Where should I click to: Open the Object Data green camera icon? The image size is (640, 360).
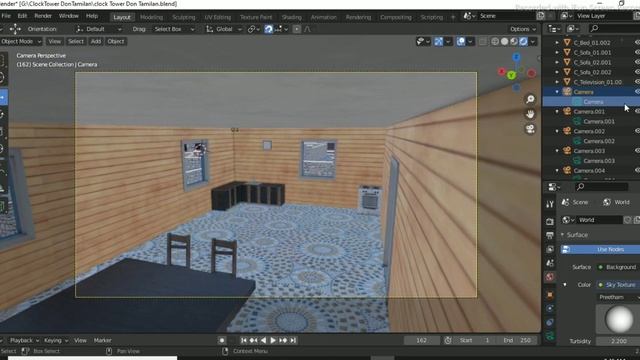(x=550, y=336)
